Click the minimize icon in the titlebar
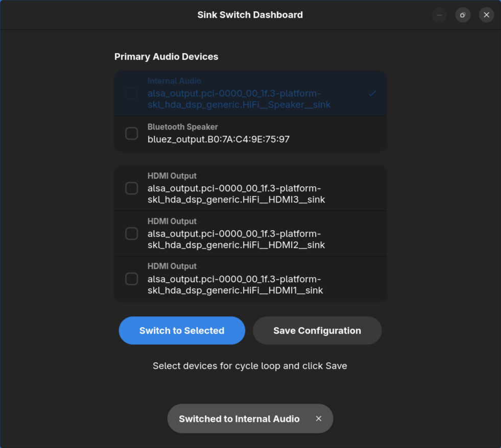501x448 pixels. (x=439, y=15)
